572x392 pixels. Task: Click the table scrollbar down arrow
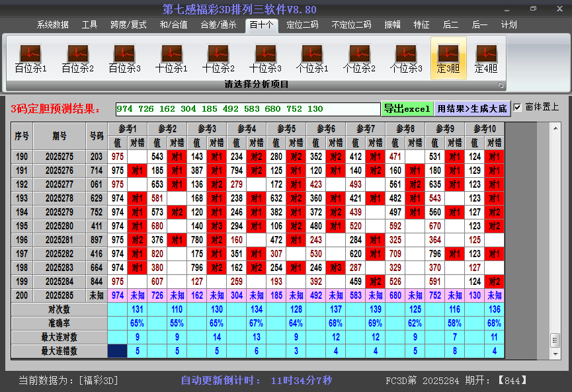point(555,352)
